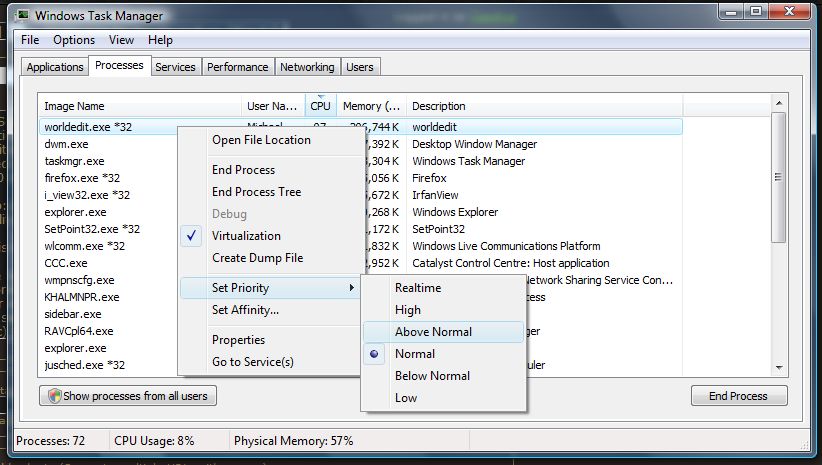The width and height of the screenshot is (822, 465).
Task: Click Show processes from all users button
Action: [x=128, y=396]
